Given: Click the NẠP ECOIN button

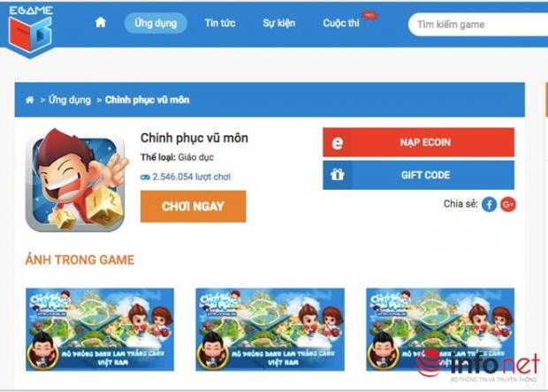Looking at the screenshot, I should click(418, 142).
